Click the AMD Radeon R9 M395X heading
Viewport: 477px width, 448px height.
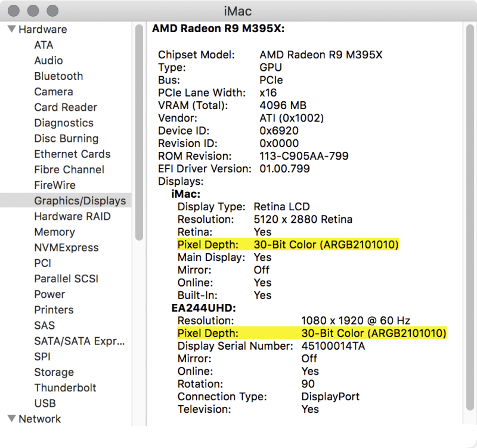[x=218, y=28]
